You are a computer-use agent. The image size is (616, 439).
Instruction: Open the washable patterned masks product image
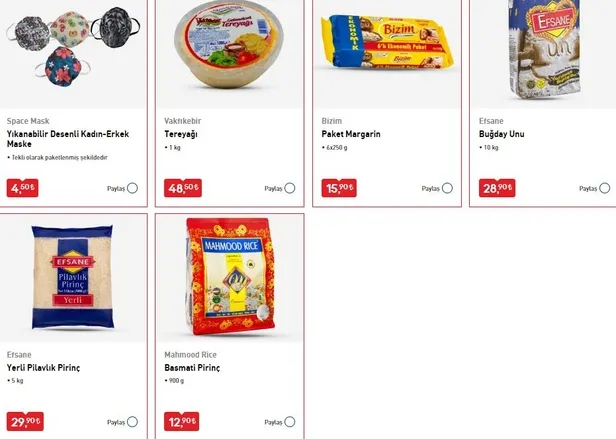73,48
